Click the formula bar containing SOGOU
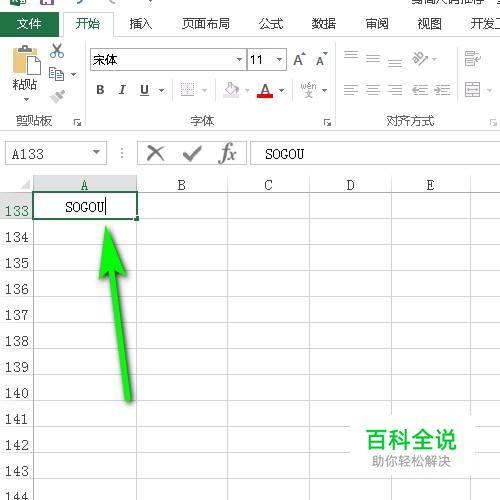 [x=375, y=153]
